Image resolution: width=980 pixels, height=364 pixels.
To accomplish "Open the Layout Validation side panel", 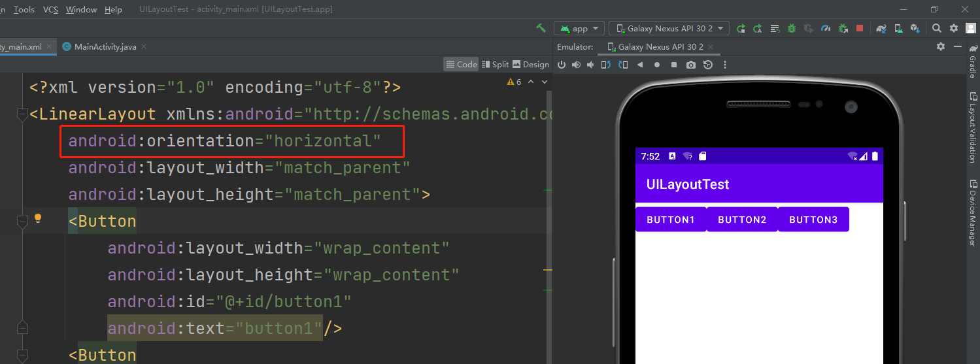I will [973, 127].
